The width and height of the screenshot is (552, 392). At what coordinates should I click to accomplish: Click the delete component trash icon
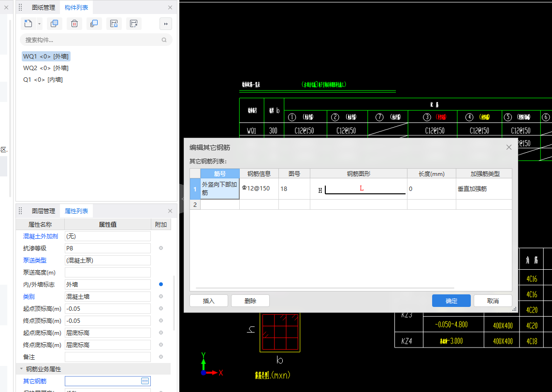coord(74,24)
